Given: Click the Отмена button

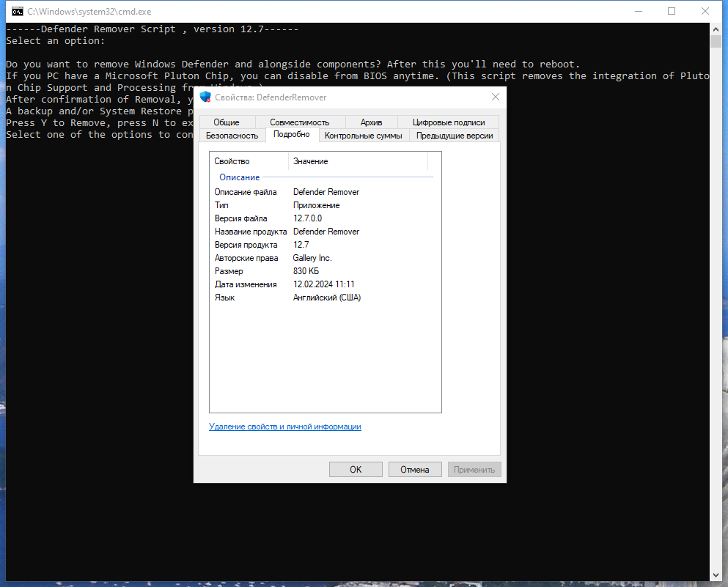Looking at the screenshot, I should tap(415, 469).
